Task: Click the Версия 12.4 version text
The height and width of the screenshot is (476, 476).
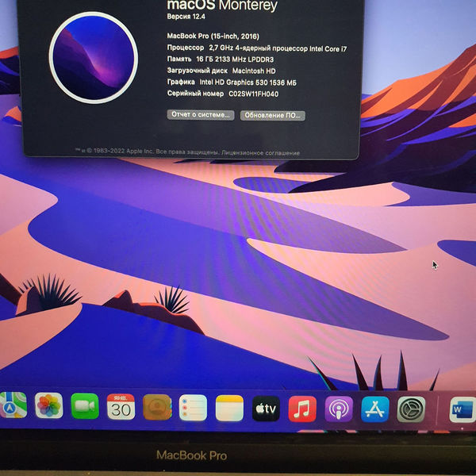Action: [x=186, y=17]
